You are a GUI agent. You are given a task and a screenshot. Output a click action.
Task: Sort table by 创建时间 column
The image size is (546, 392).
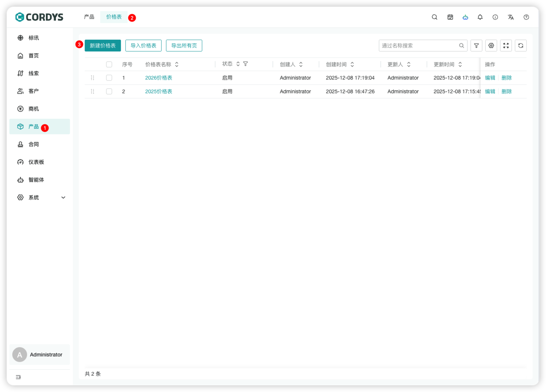[x=352, y=64]
